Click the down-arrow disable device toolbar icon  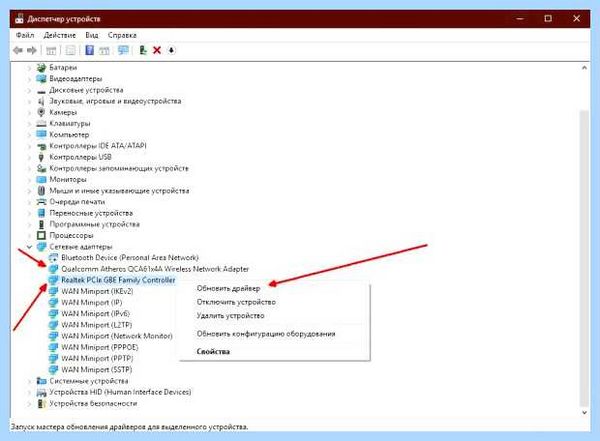pos(171,50)
